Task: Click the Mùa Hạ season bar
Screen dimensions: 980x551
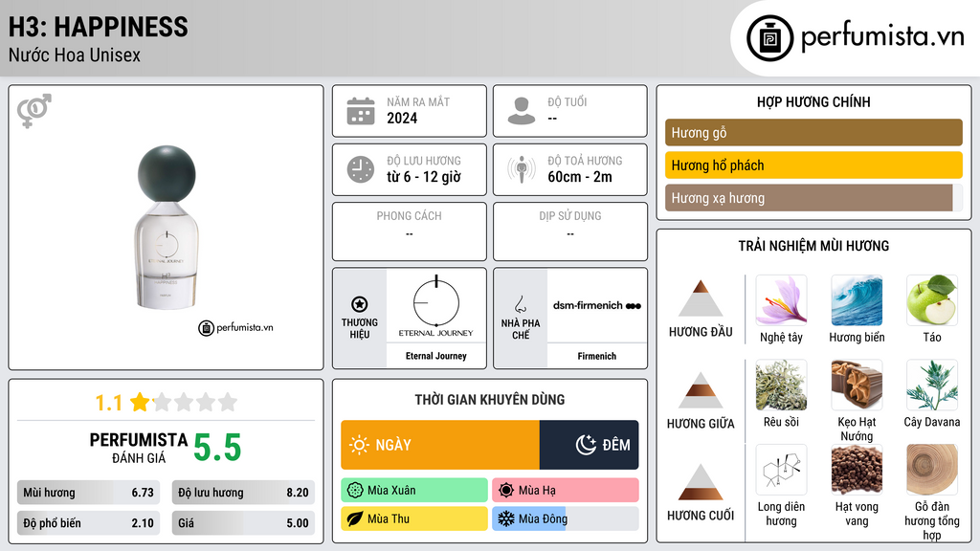Action: coord(566,491)
